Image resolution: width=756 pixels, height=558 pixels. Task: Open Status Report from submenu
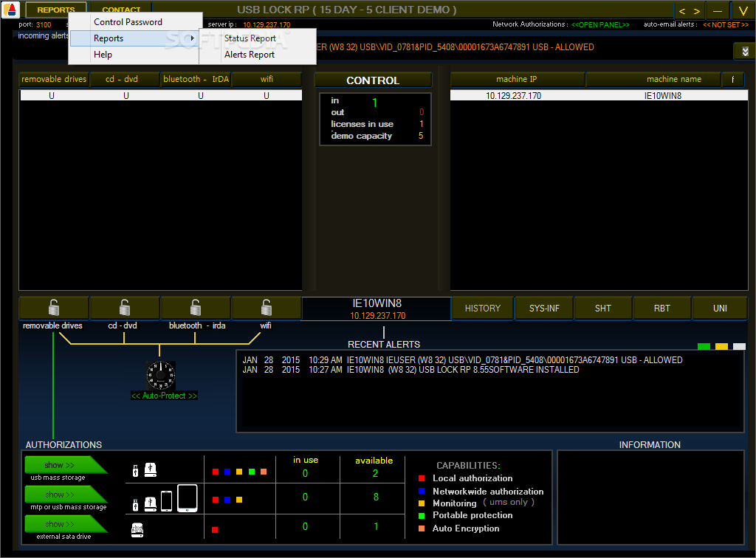(x=250, y=38)
